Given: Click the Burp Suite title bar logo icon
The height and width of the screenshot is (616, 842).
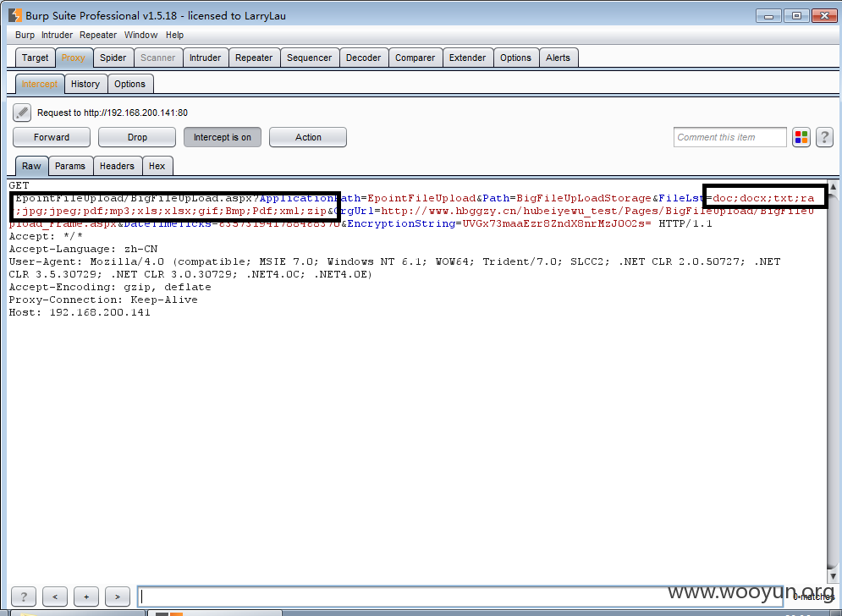Looking at the screenshot, I should 15,15.
